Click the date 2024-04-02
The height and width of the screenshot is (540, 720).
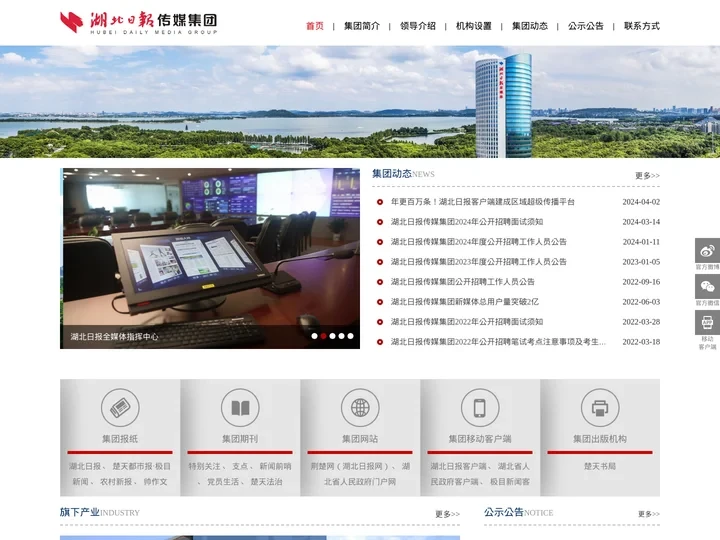tap(641, 202)
